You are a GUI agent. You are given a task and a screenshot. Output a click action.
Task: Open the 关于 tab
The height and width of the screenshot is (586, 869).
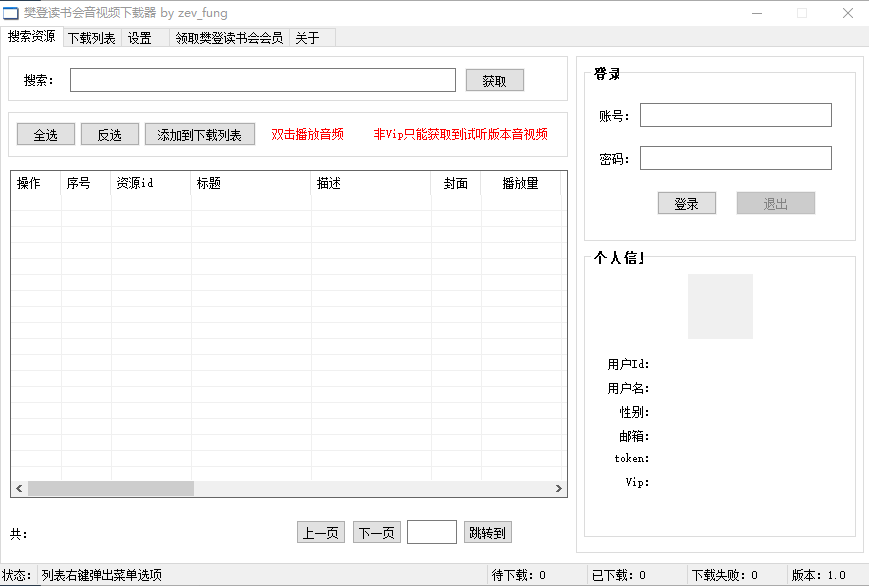click(307, 36)
